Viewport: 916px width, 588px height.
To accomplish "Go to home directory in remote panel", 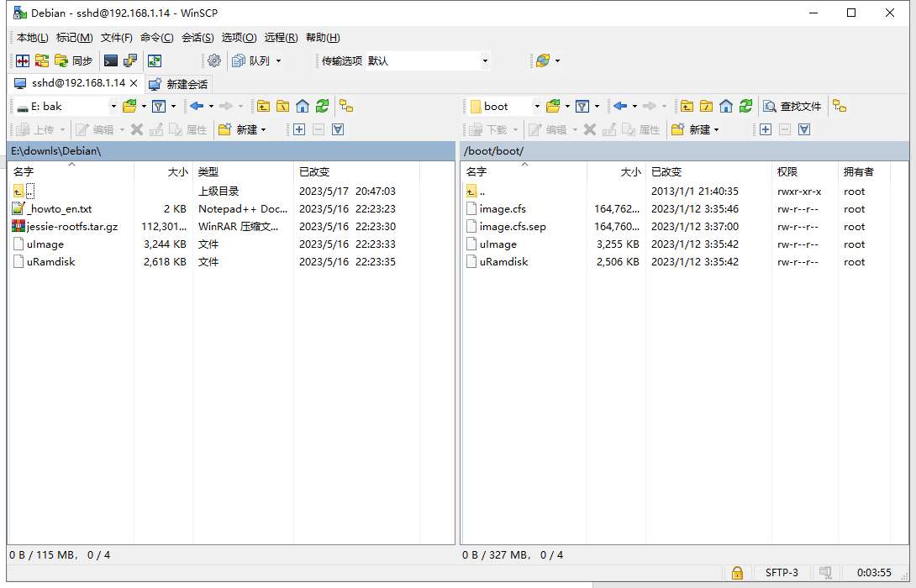I will coord(725,106).
